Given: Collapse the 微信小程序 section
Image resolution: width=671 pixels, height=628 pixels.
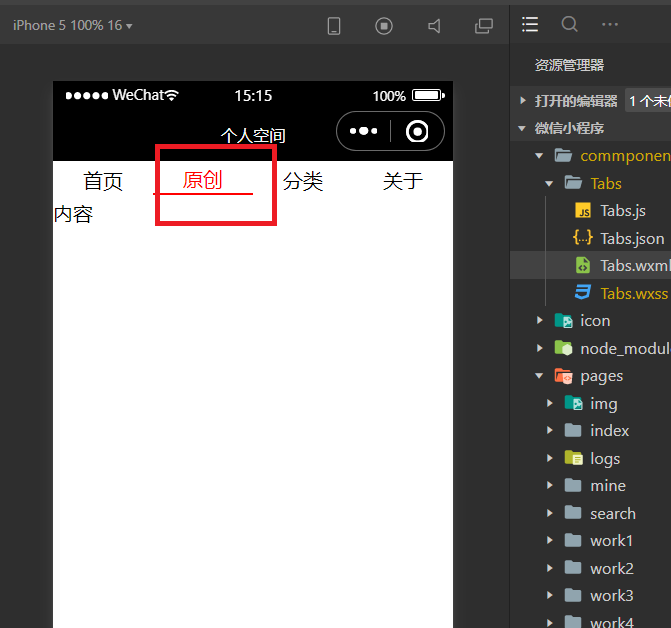Looking at the screenshot, I should tap(522, 128).
